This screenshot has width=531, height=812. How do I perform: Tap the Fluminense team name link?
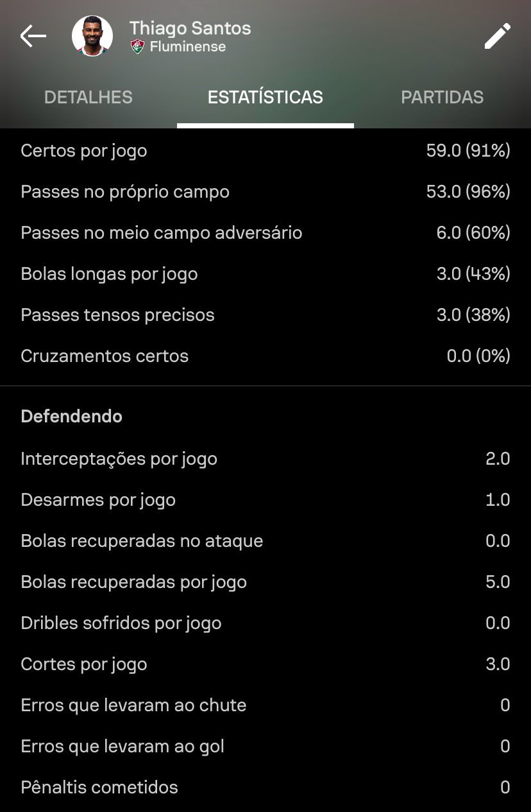[x=188, y=47]
